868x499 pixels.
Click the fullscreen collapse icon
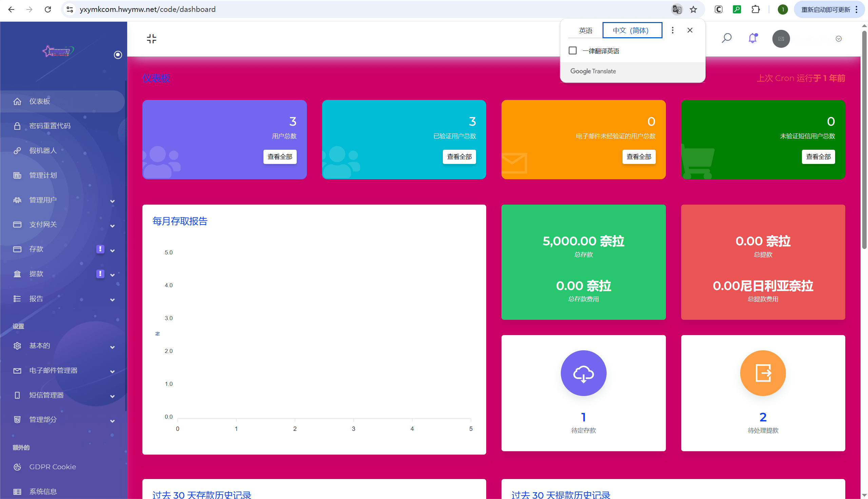(151, 39)
